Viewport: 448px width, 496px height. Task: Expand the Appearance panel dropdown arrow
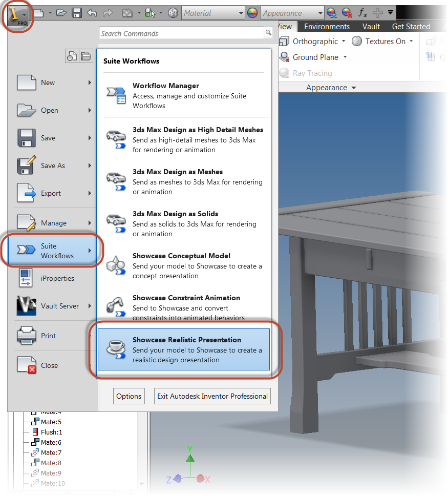354,88
